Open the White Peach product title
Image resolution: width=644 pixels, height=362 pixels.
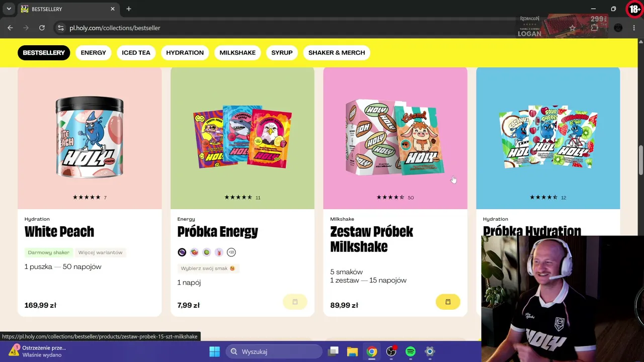(59, 232)
